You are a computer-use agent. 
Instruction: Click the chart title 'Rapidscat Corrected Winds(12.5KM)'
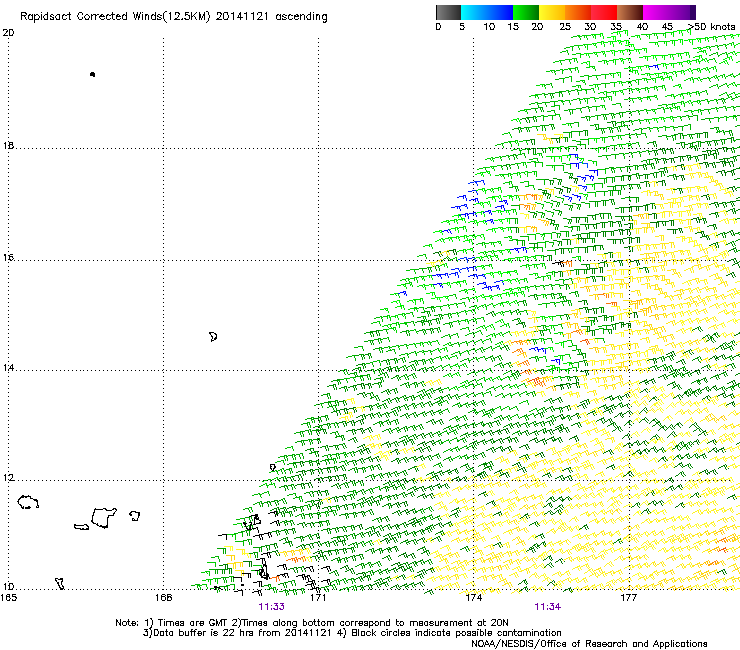[115, 17]
